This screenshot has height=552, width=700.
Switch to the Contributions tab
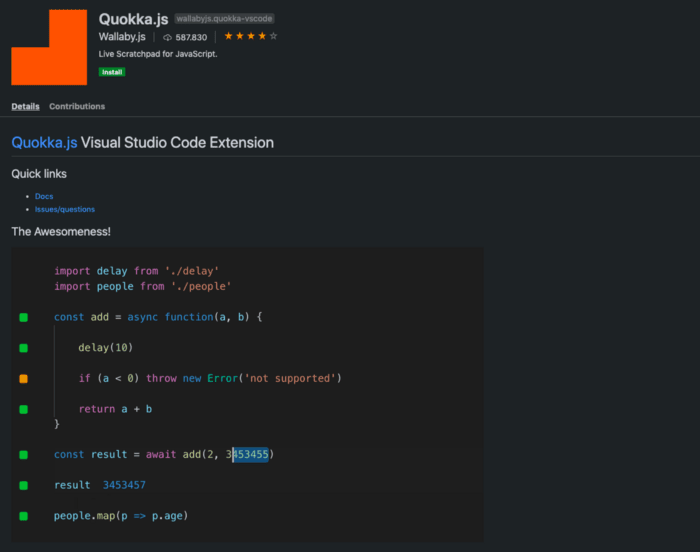click(77, 106)
